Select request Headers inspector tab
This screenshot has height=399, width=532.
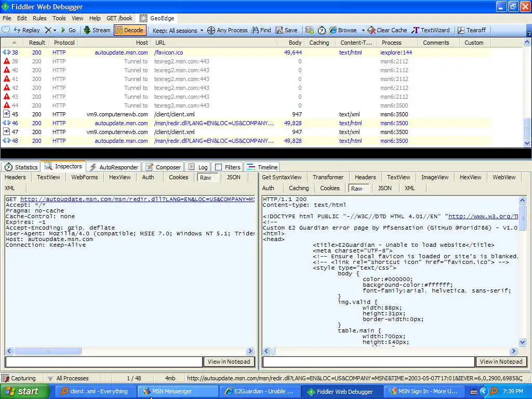click(x=15, y=177)
